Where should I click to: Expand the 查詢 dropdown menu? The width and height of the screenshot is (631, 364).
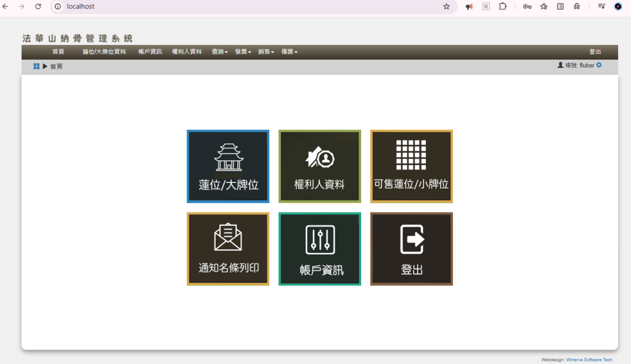(x=219, y=52)
